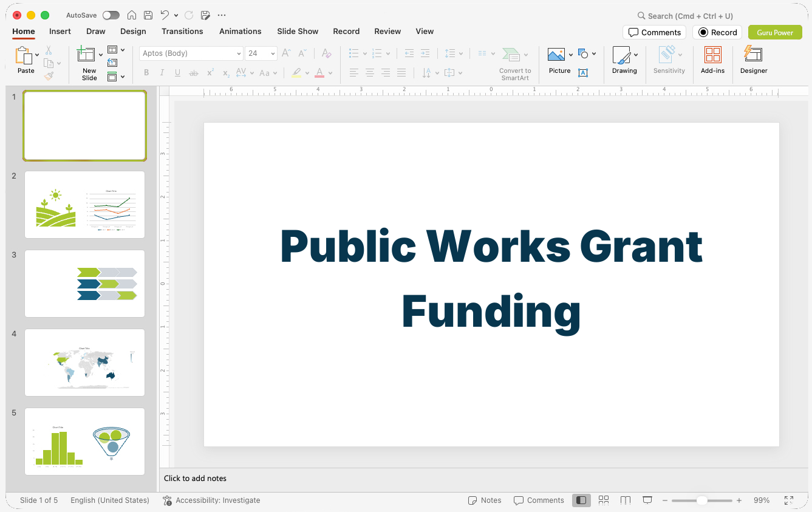
Task: Open the more options ellipsis in title bar
Action: (x=222, y=15)
